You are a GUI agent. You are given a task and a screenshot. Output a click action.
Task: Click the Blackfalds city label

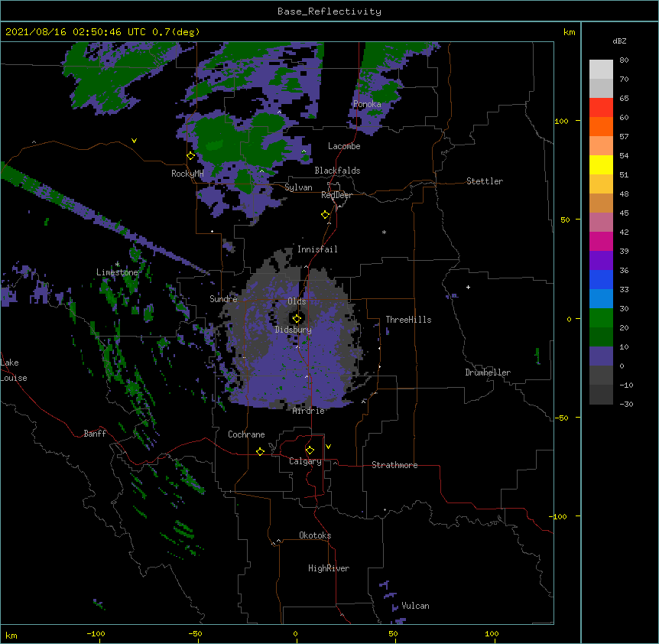click(x=337, y=171)
